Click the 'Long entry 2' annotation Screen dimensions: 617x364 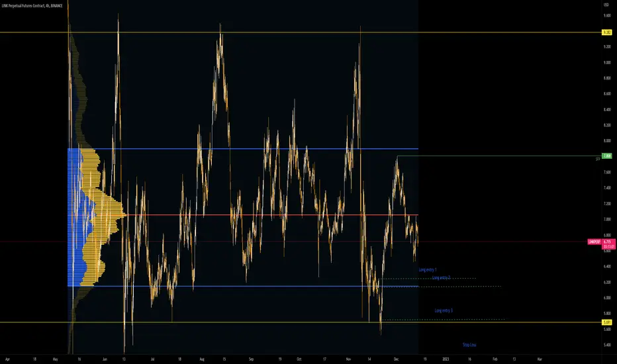pos(441,277)
